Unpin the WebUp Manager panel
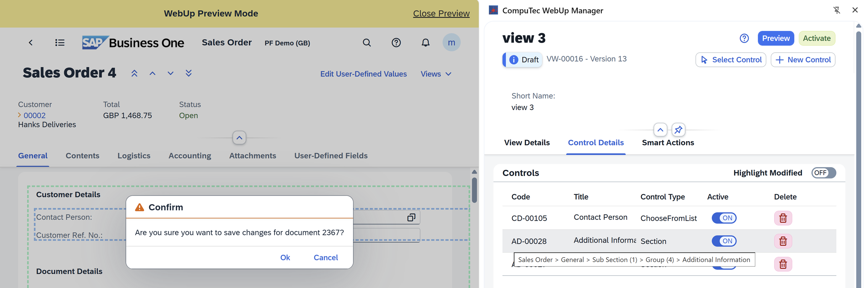This screenshot has height=288, width=868. pos(837,10)
